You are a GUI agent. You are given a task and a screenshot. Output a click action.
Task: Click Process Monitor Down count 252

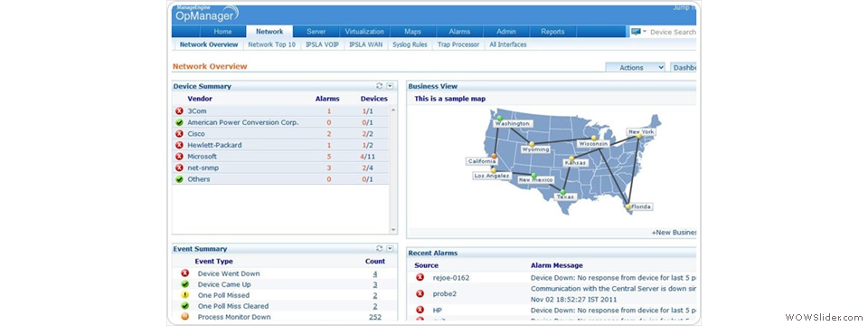point(374,317)
